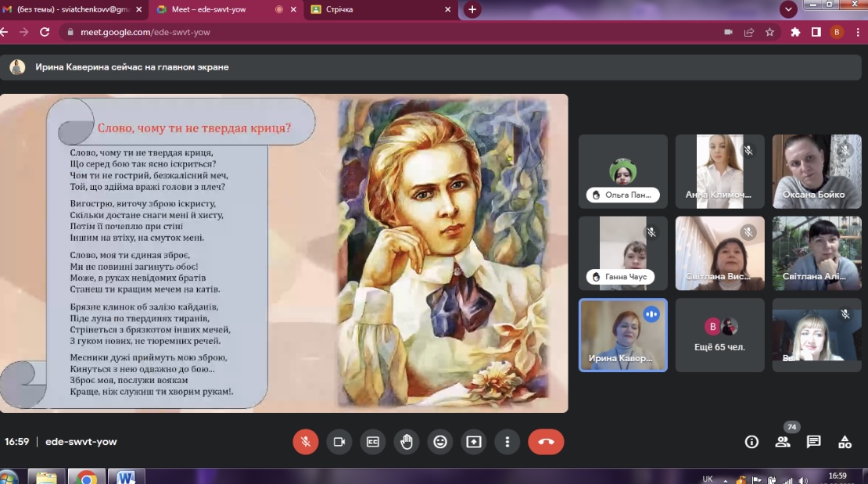Select the Meet – ede-swvt-yow tab
Screen dimensions: 868x484
pos(226,9)
